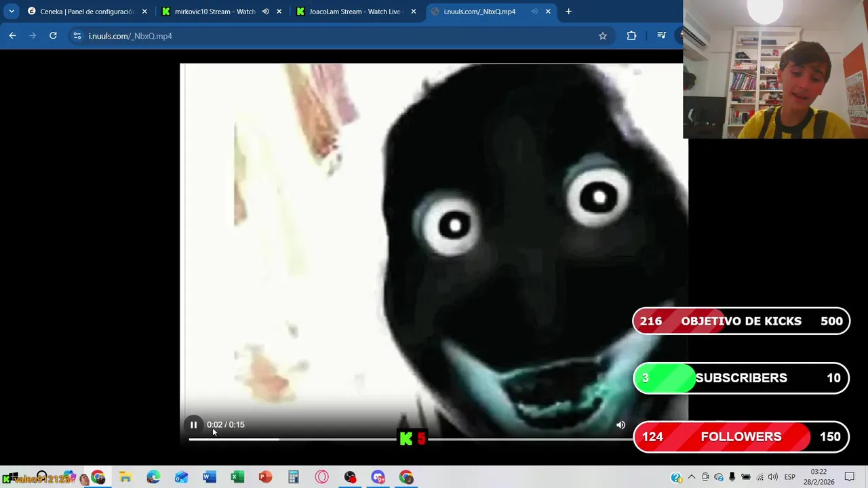Open the Get Help tray icon
The image size is (868, 488).
[x=676, y=477]
